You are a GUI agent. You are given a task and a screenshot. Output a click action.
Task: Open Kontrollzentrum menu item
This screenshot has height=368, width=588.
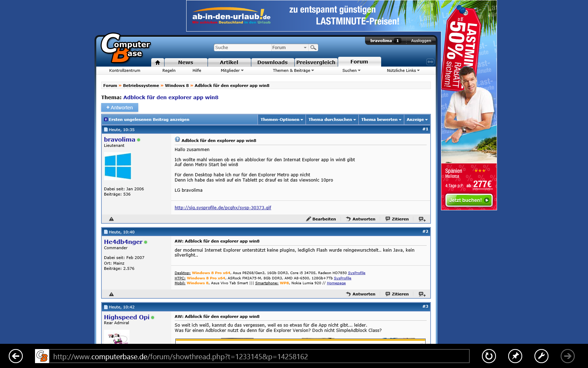[125, 70]
